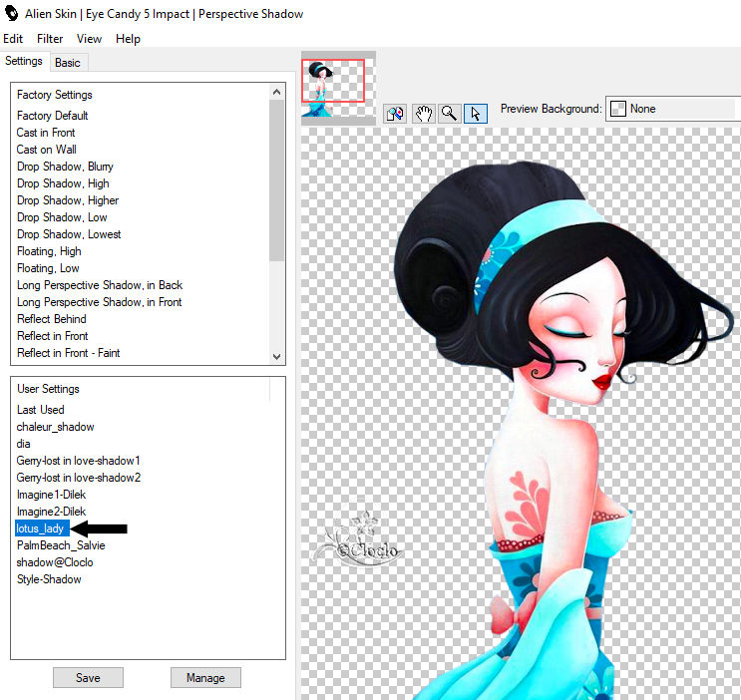
Task: Select the Imagine1-Dilek user setting
Action: coord(52,495)
